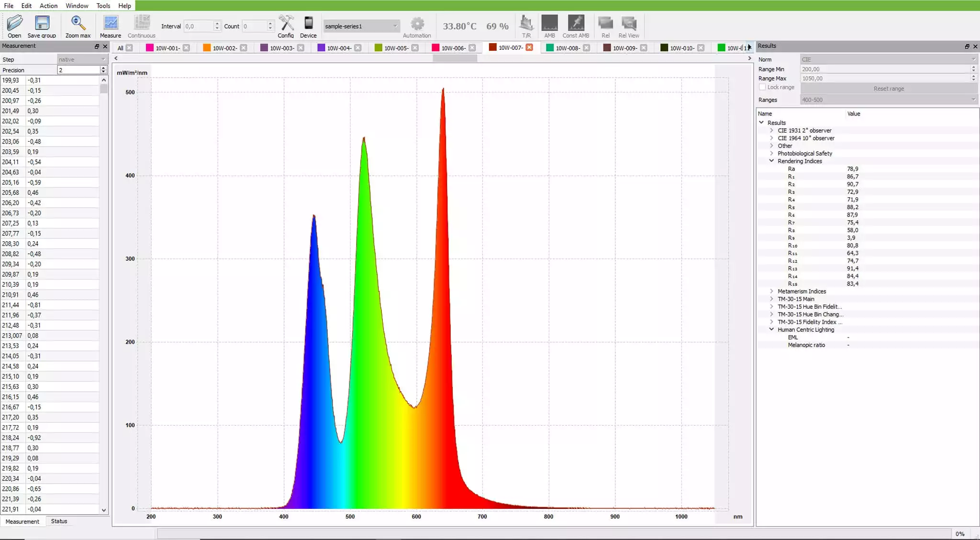This screenshot has width=980, height=540.
Task: Enable the Lock range checkbox
Action: click(x=762, y=87)
